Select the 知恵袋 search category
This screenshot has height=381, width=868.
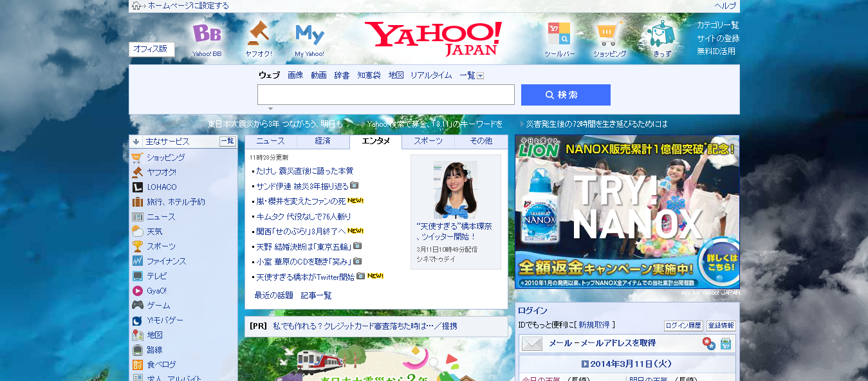tap(369, 75)
